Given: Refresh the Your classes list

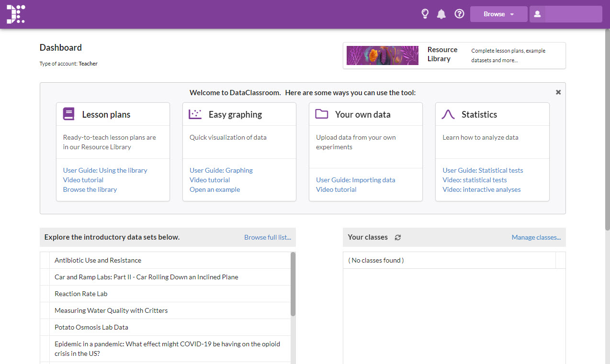Looking at the screenshot, I should point(397,237).
